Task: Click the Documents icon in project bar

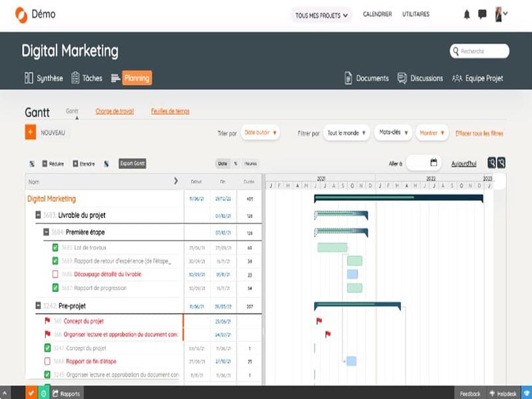Action: pyautogui.click(x=348, y=78)
